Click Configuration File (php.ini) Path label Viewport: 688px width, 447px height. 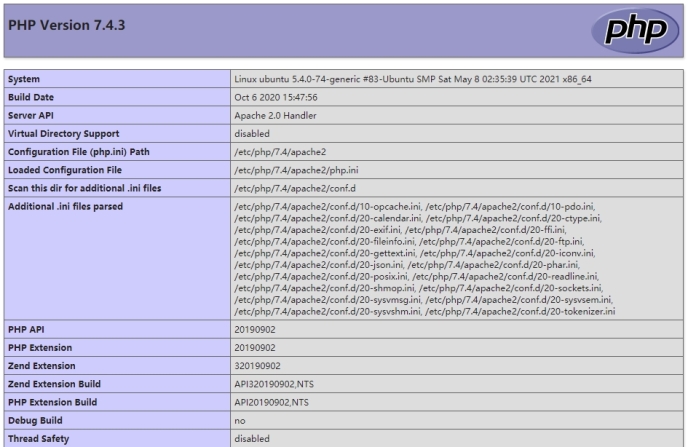pyautogui.click(x=79, y=152)
